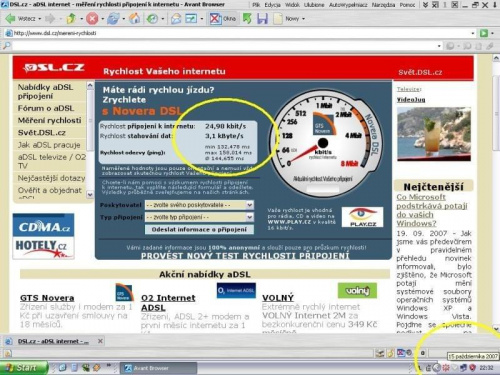The image size is (500, 375).
Task: Click Měření rychlosti sidebar link
Action: point(49,120)
